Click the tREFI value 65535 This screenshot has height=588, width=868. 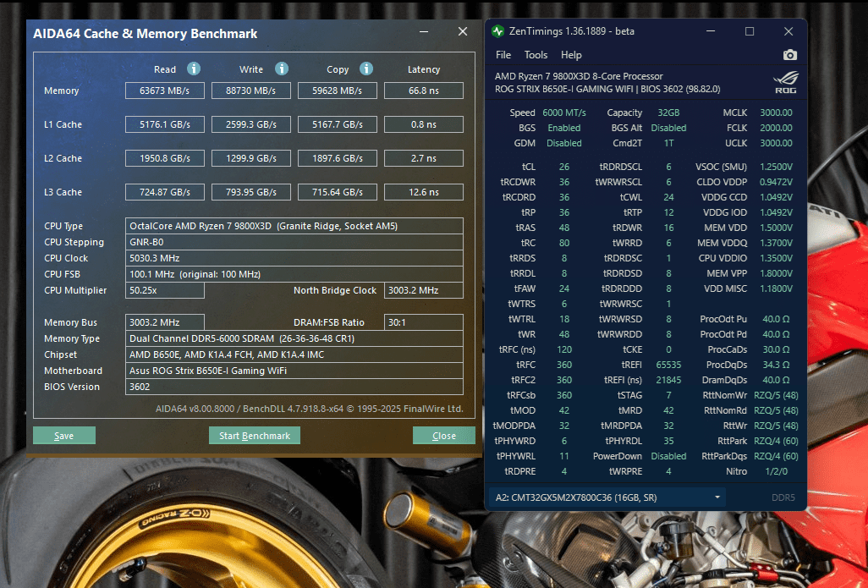[x=668, y=365]
